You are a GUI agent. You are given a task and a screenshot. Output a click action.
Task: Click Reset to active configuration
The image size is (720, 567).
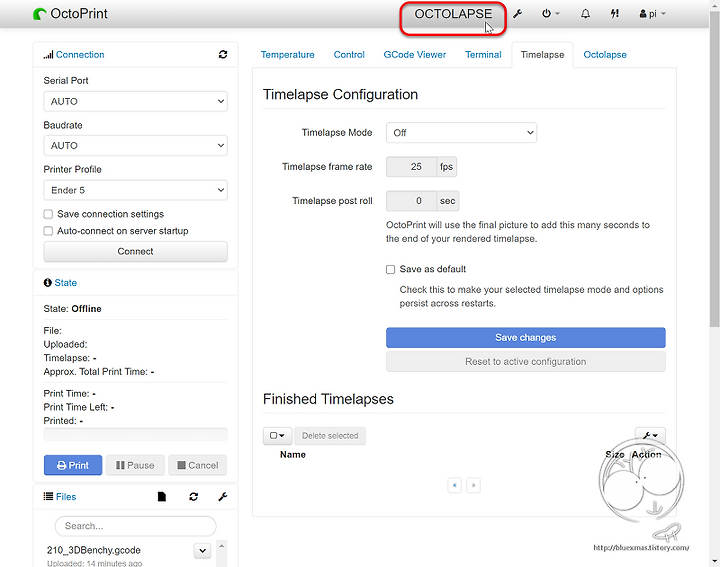[525, 362]
